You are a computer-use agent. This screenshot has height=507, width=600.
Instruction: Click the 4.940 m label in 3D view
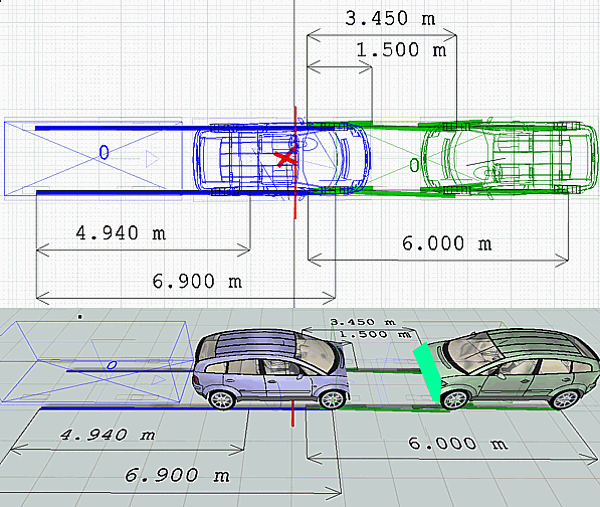pyautogui.click(x=106, y=436)
